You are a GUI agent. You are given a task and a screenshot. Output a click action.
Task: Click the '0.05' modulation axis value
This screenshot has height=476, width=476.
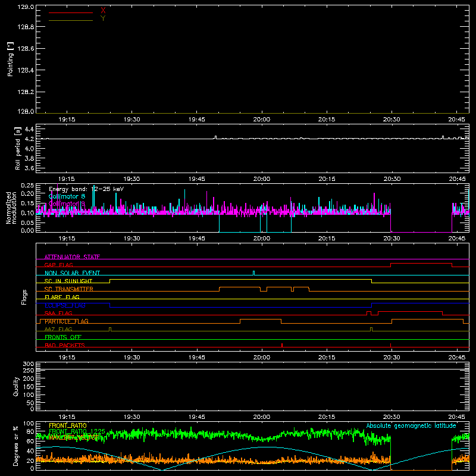[27, 223]
